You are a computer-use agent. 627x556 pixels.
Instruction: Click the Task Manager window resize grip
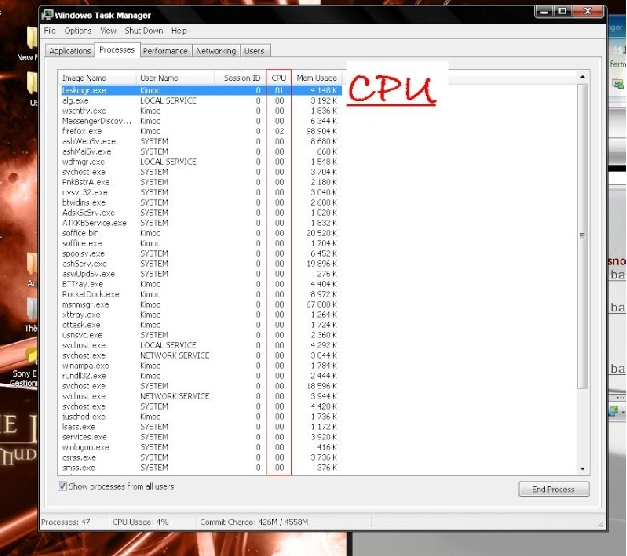600,525
